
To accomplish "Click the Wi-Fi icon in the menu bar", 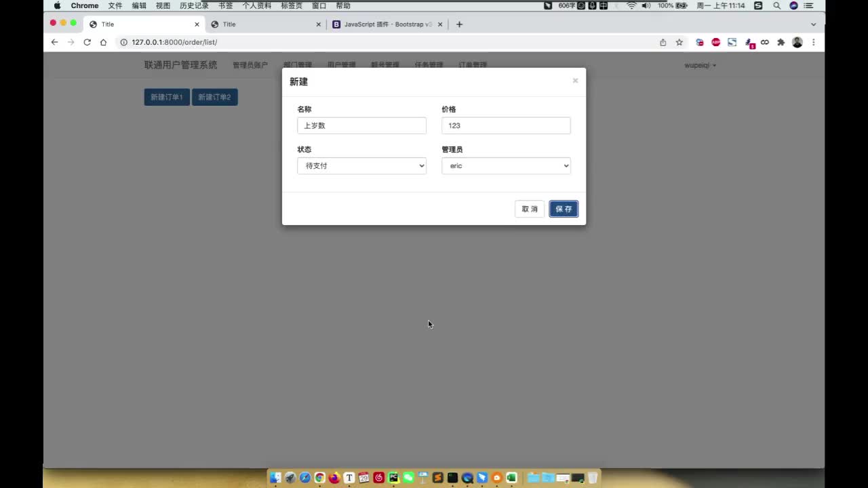I will point(631,5).
